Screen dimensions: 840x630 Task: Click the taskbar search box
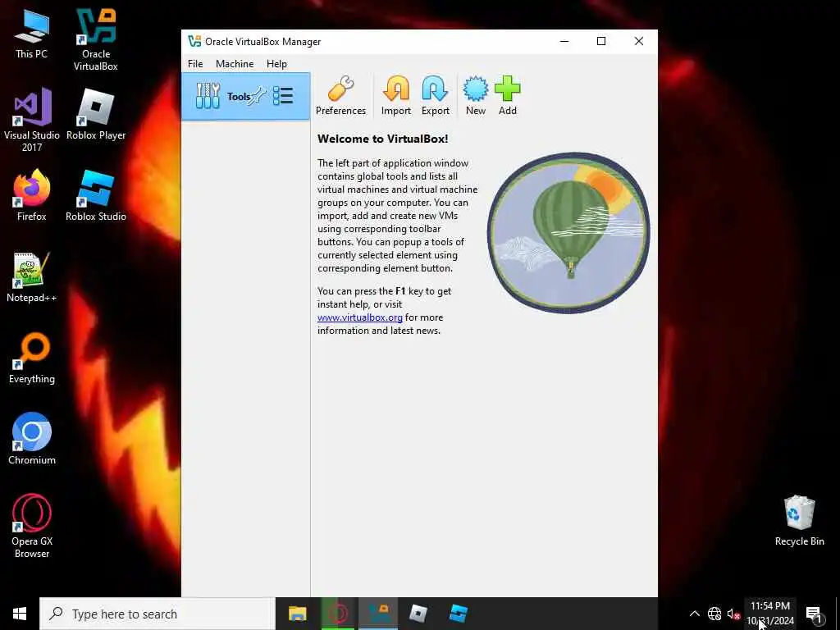point(157,614)
